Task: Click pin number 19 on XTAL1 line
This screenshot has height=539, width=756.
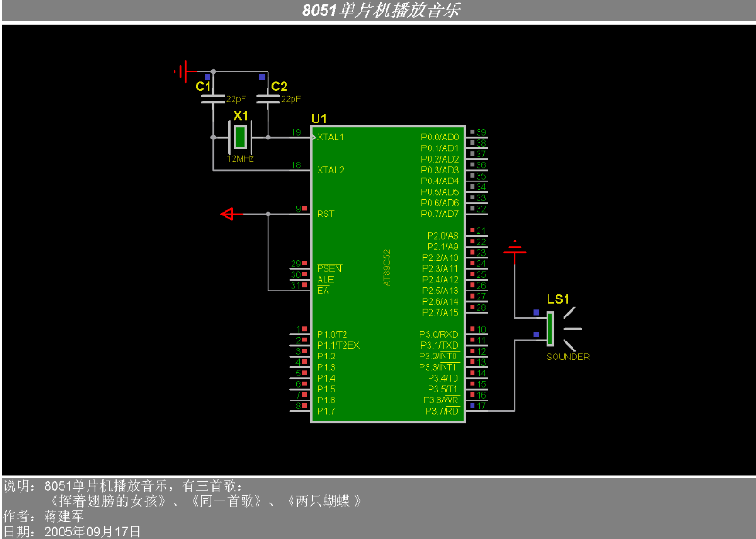Action: (x=295, y=132)
